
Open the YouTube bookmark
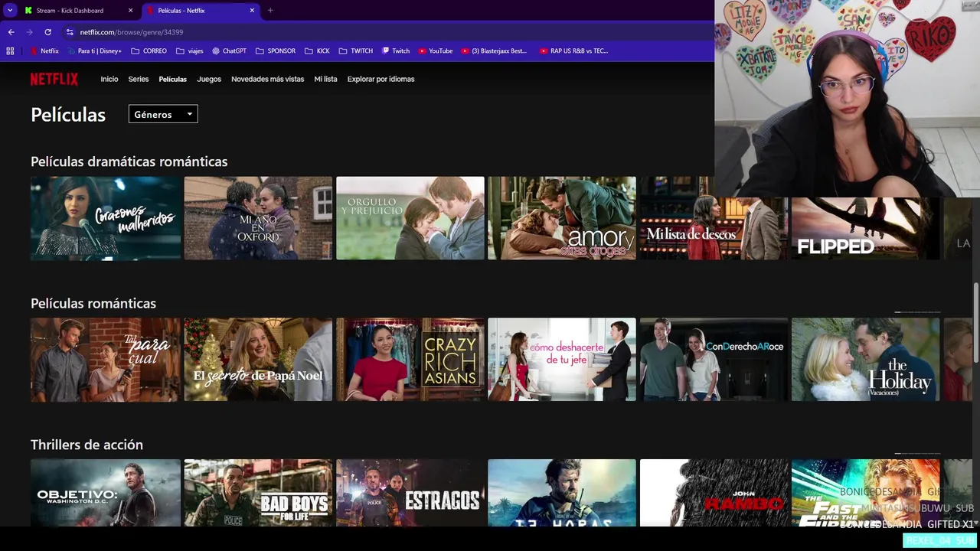click(435, 51)
